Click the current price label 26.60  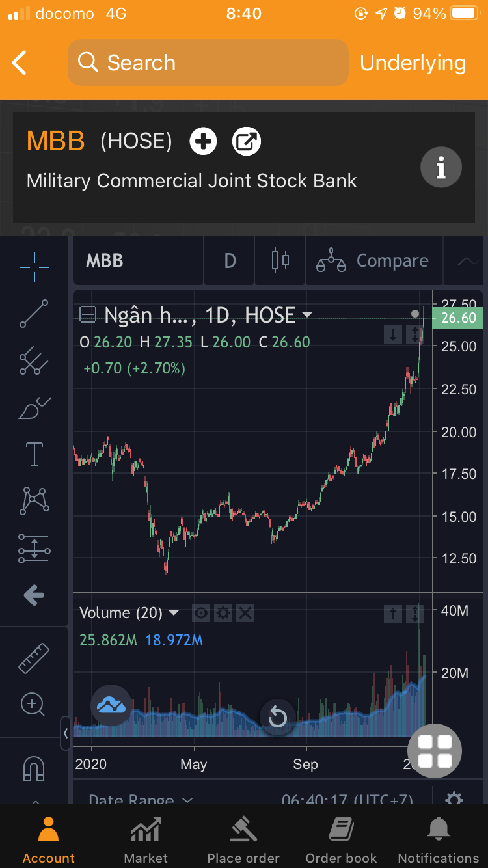[459, 318]
